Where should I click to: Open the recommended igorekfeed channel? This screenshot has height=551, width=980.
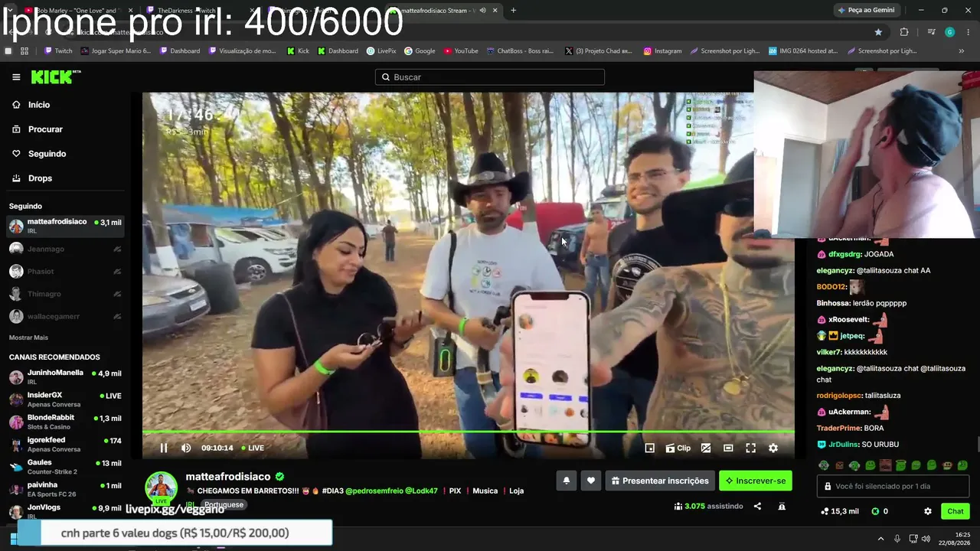[65, 444]
